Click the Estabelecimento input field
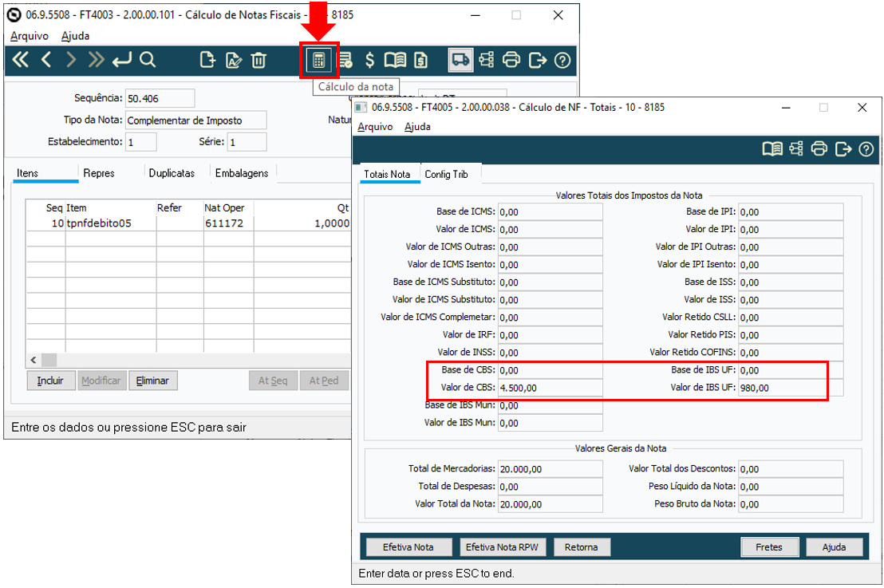The height and width of the screenshot is (588, 884). pyautogui.click(x=141, y=141)
